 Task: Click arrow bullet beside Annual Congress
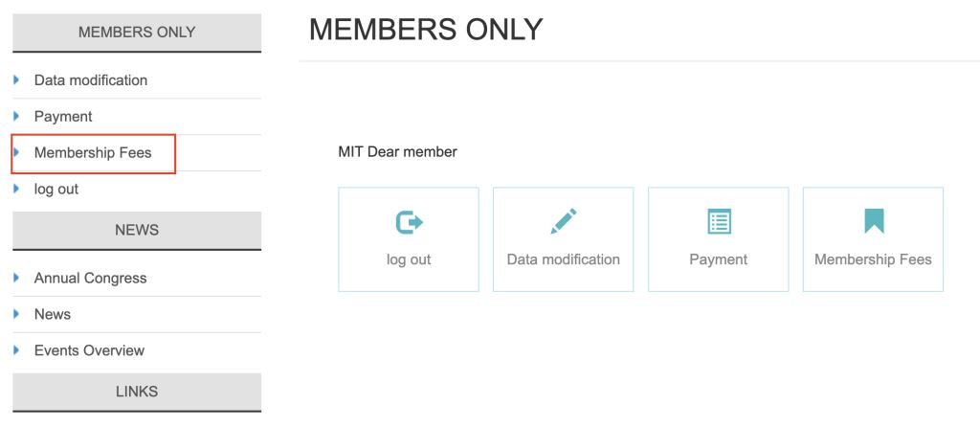click(x=16, y=278)
